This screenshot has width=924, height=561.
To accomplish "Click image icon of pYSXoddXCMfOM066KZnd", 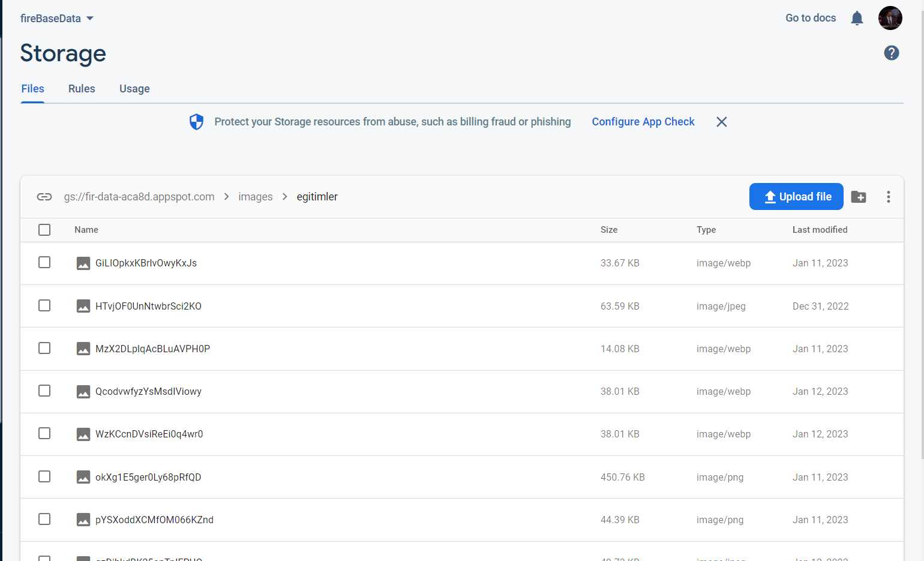I will click(83, 520).
